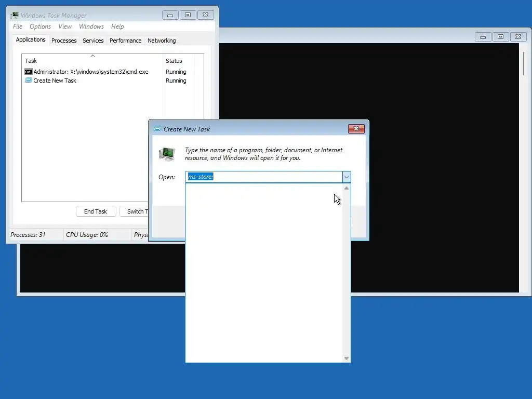This screenshot has width=532, height=399.
Task: Click the dropdown list scroll down arrow
Action: (347, 358)
